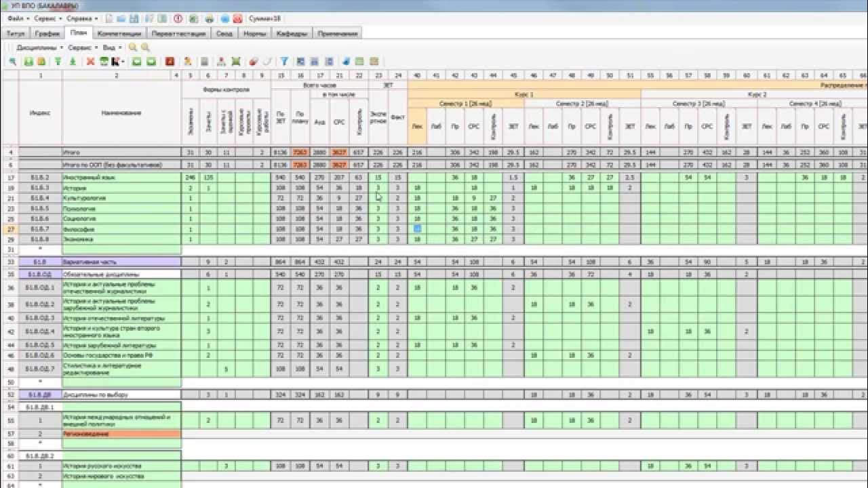Click the printer icon
868x488 pixels.
210,18
